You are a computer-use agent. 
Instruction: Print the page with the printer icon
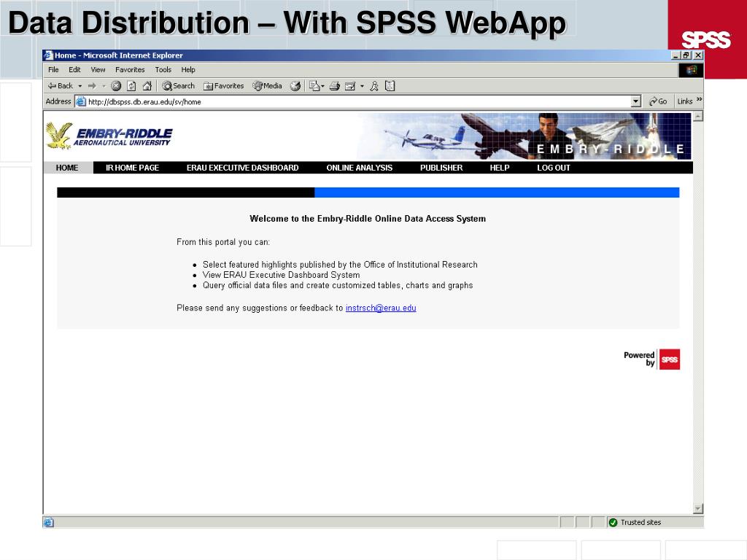[335, 86]
